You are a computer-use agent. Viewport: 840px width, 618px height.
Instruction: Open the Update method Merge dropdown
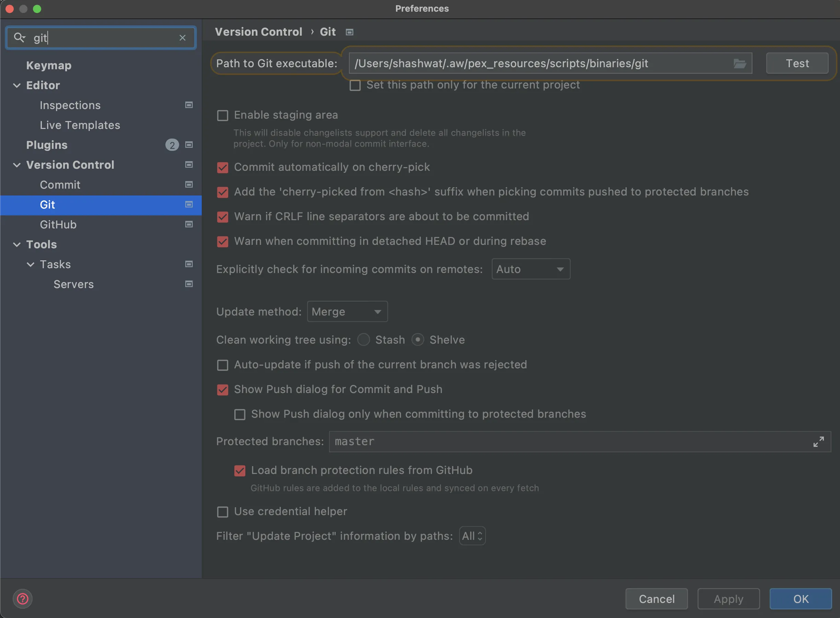pos(347,312)
